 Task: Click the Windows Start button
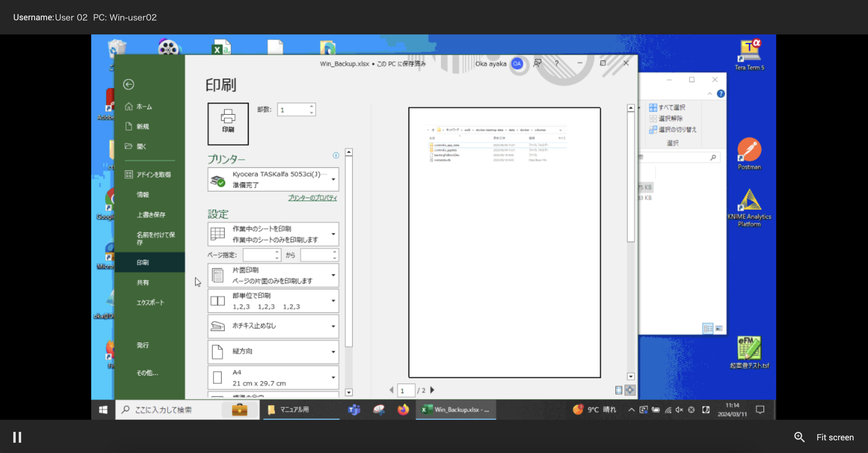103,410
